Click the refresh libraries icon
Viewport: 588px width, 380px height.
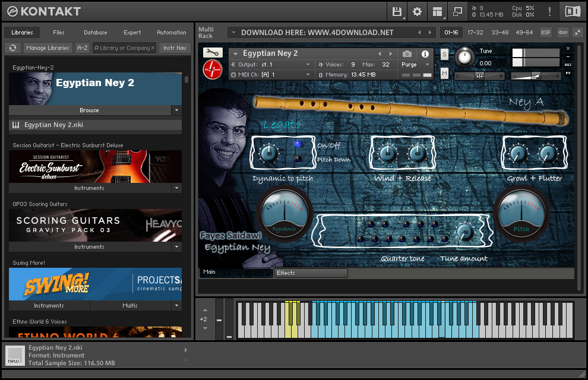tap(12, 48)
